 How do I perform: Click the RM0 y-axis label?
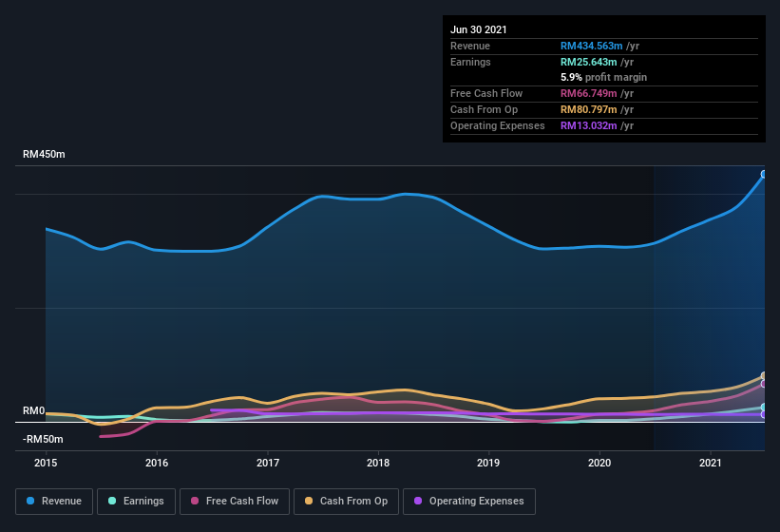point(34,410)
